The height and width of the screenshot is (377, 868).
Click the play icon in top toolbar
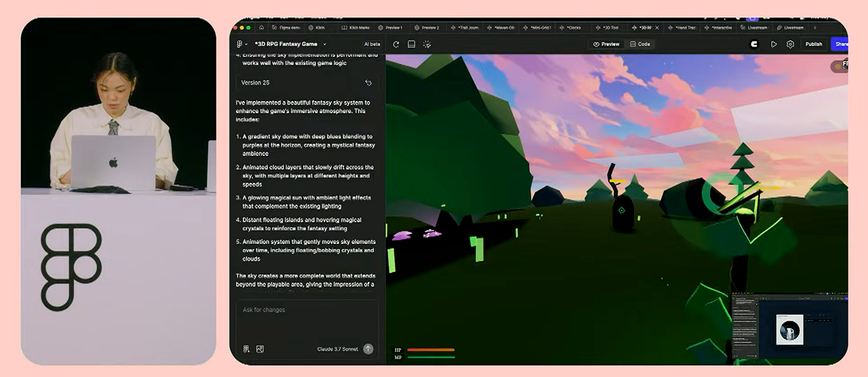(x=774, y=44)
